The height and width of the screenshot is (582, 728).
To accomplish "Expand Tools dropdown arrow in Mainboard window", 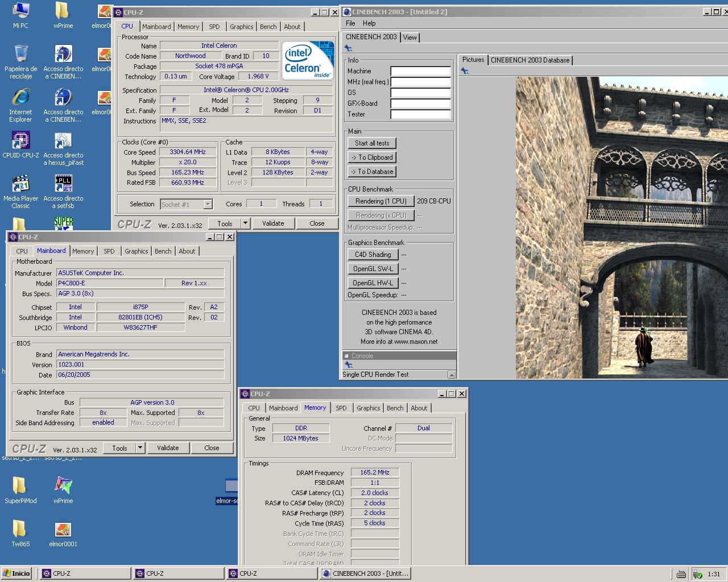I will [140, 448].
